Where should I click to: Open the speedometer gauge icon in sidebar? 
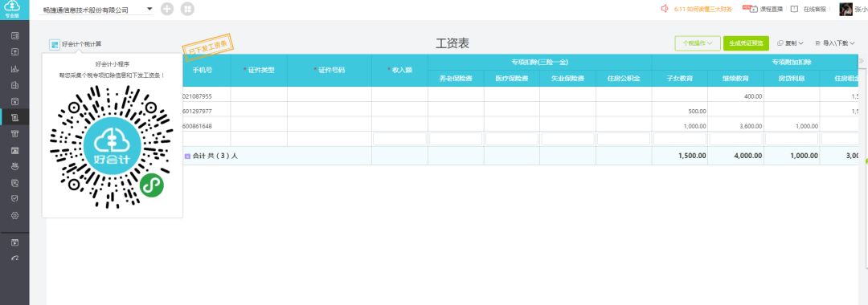point(15,258)
